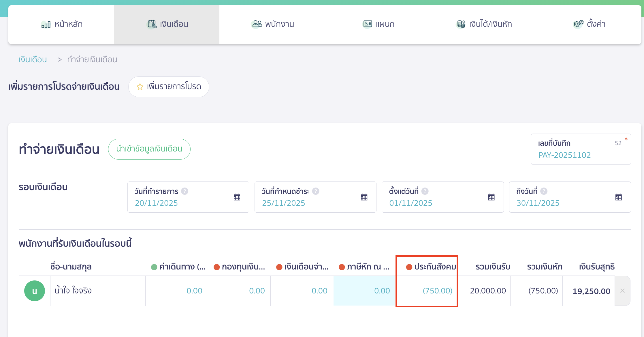Open calendar for วันที่กำหนดชำระ date

tap(364, 197)
